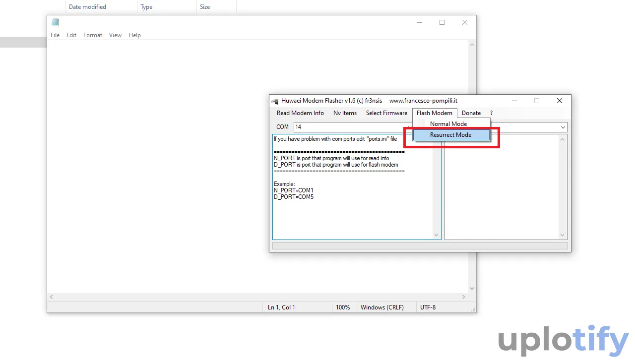Click the 100% zoom status entry

point(343,307)
